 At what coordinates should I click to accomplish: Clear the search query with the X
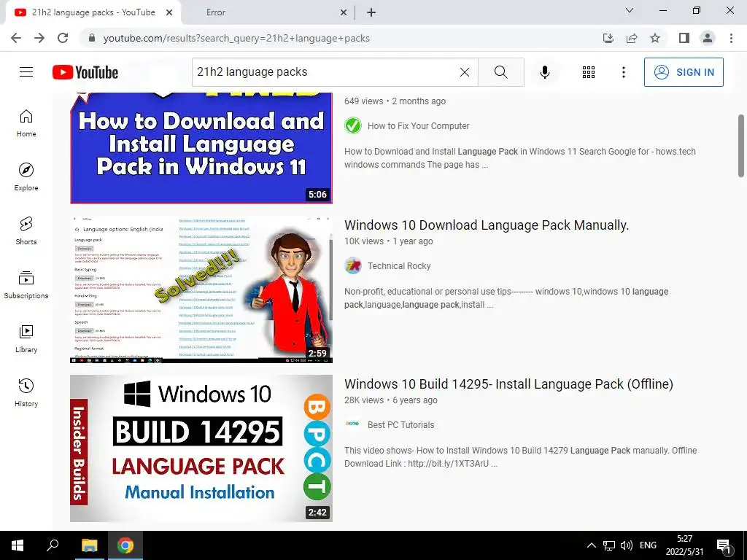(x=465, y=72)
